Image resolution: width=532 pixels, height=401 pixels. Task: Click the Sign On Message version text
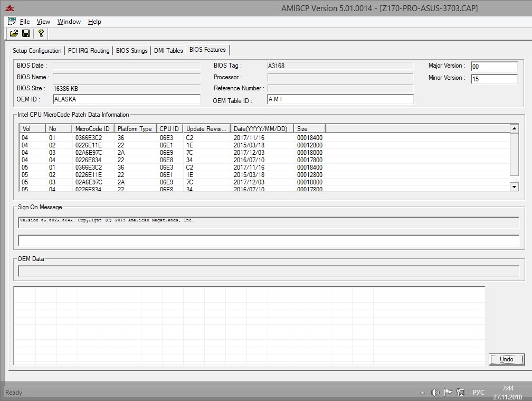click(x=107, y=220)
